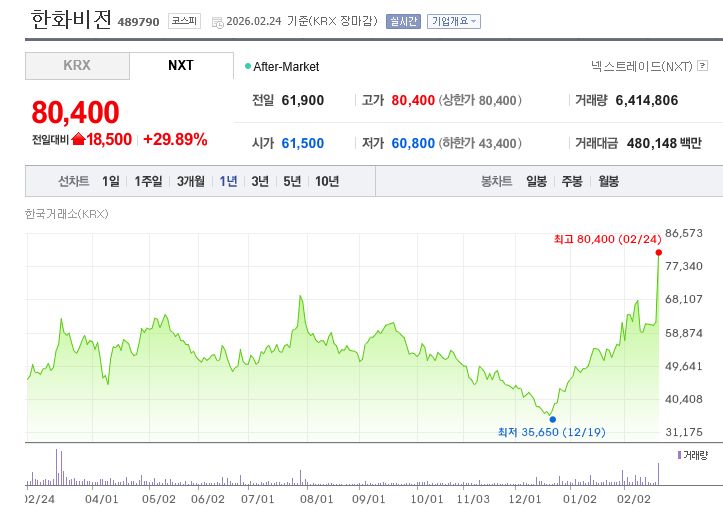This screenshot has width=723, height=514.
Task: Select 3년 line chart range
Action: pyautogui.click(x=260, y=181)
